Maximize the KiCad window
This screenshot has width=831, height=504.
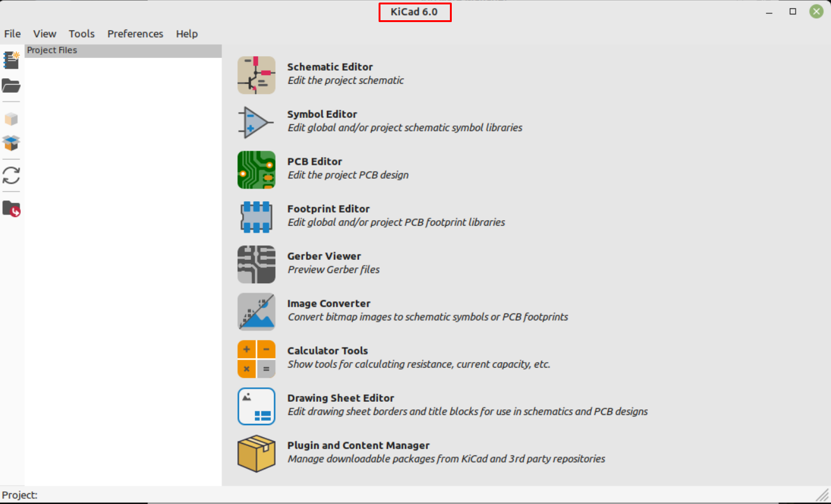point(793,11)
